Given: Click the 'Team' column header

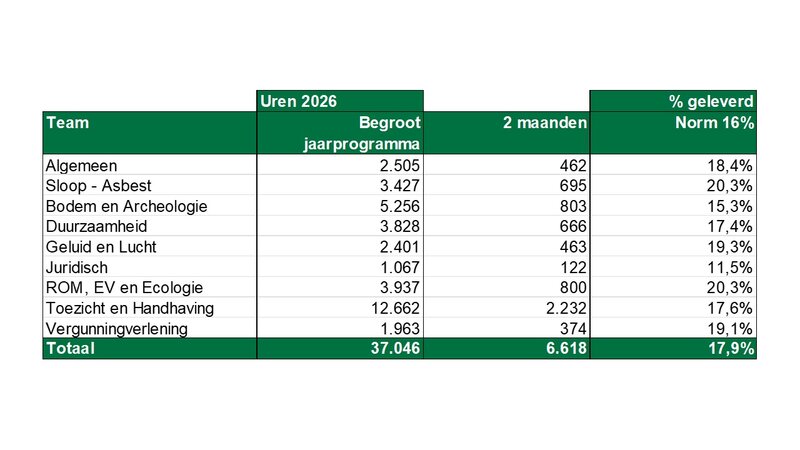Looking at the screenshot, I should pos(68,123).
